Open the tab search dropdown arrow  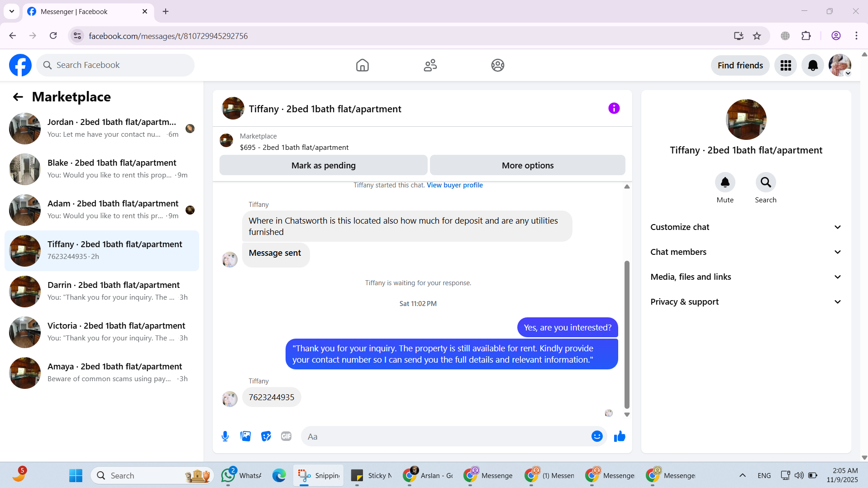(x=12, y=11)
